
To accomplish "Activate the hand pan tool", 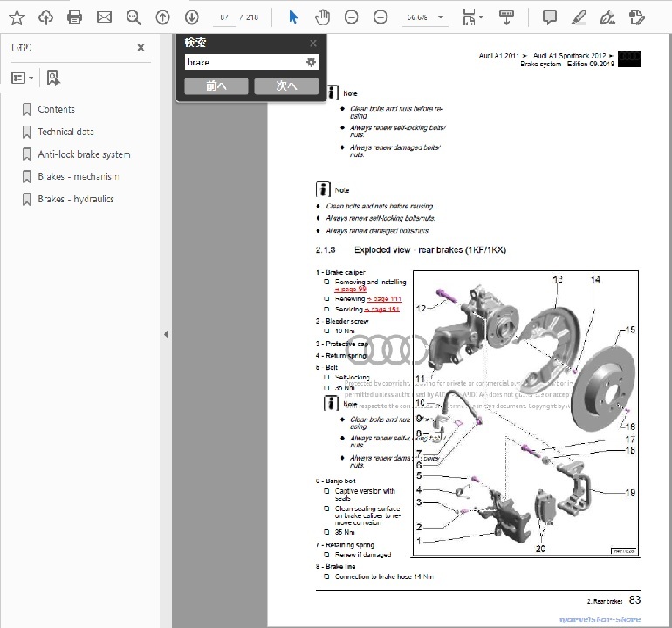I will coord(322,17).
